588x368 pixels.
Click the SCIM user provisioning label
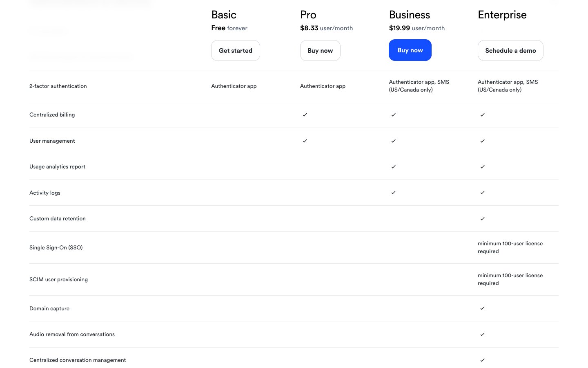tap(58, 280)
